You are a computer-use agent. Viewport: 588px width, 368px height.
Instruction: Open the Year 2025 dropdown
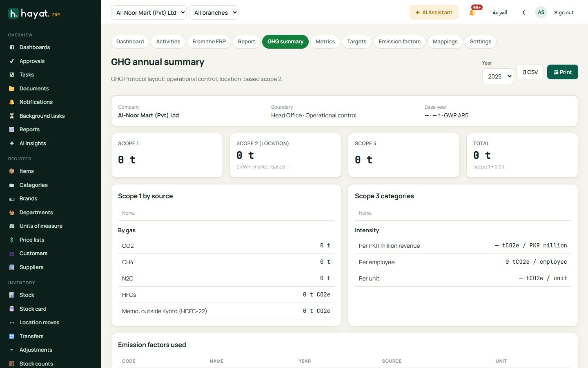click(497, 76)
